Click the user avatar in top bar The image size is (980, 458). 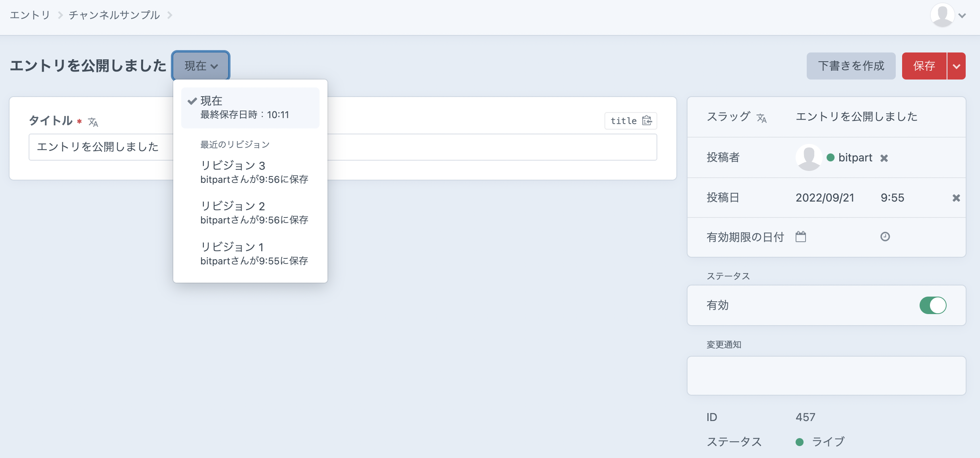tap(942, 15)
